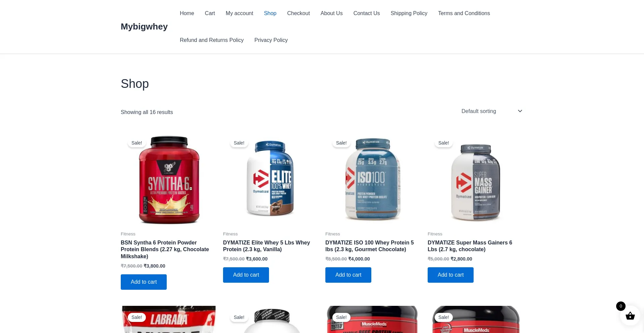
Task: Add Dymatize ISO 100 to cart
Action: coord(348,275)
